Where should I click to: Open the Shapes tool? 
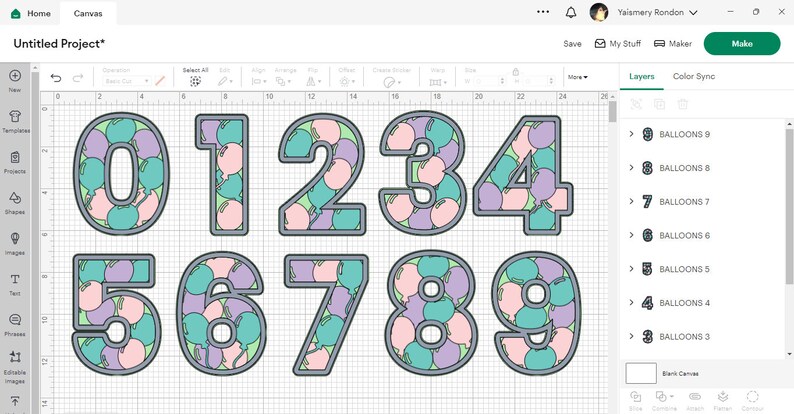[15, 203]
